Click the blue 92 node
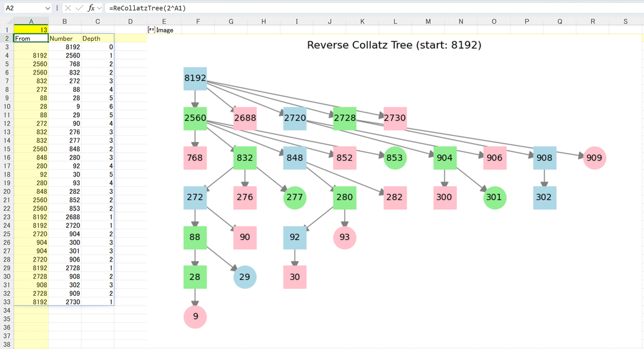 [295, 237]
